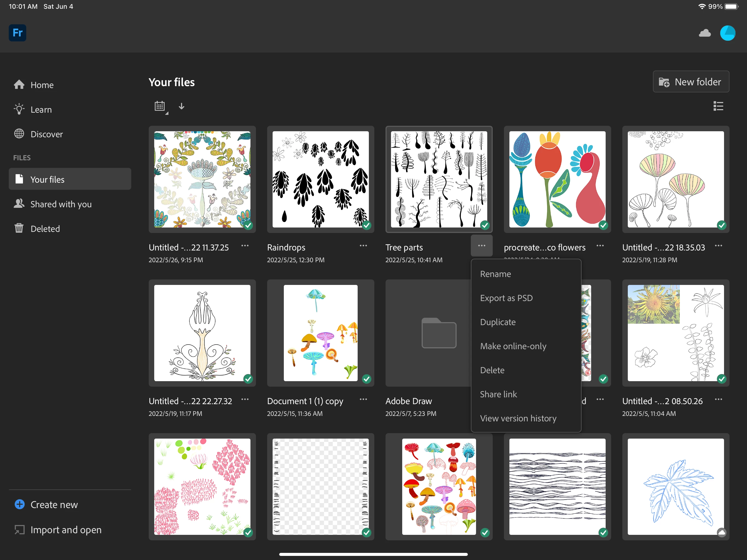Click the Home icon in the sidebar
Screen dimensions: 747x560
point(19,85)
